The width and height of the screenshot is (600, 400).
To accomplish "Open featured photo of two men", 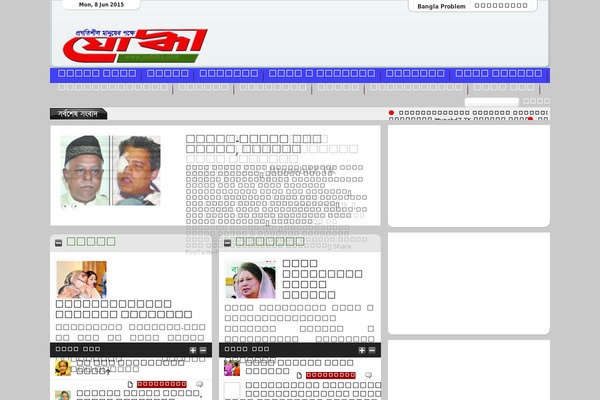I will (x=111, y=171).
